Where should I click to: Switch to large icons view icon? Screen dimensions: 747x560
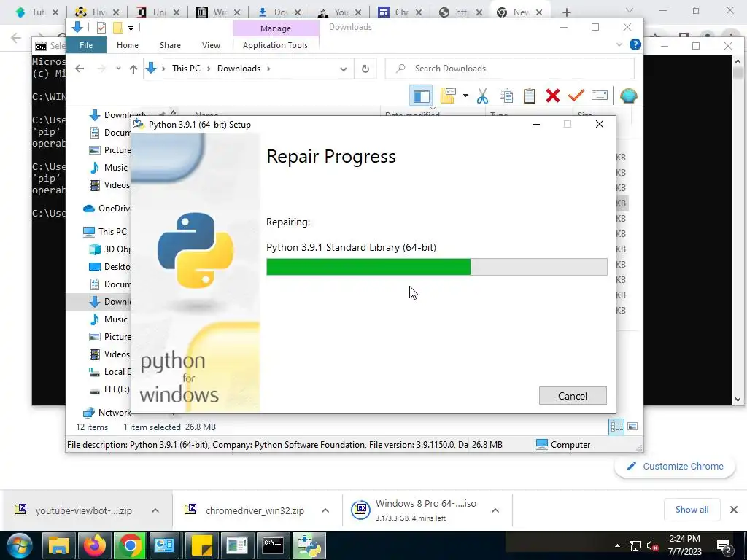[x=632, y=427]
